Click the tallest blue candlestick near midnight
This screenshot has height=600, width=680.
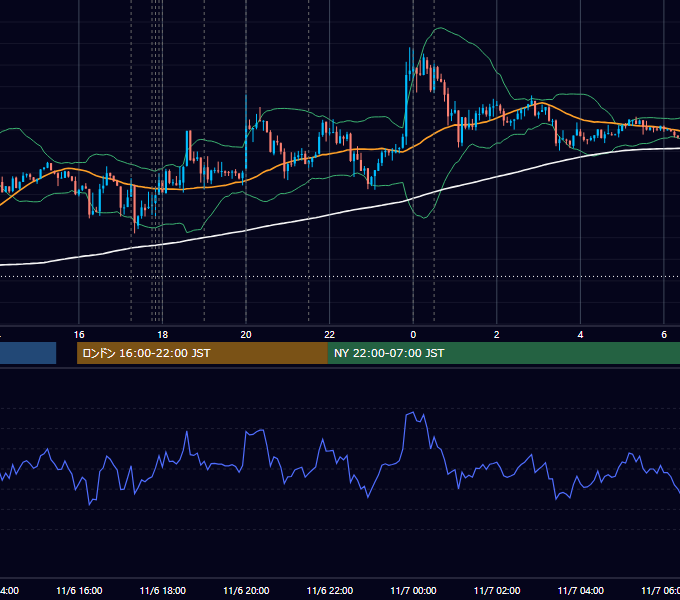[406, 104]
